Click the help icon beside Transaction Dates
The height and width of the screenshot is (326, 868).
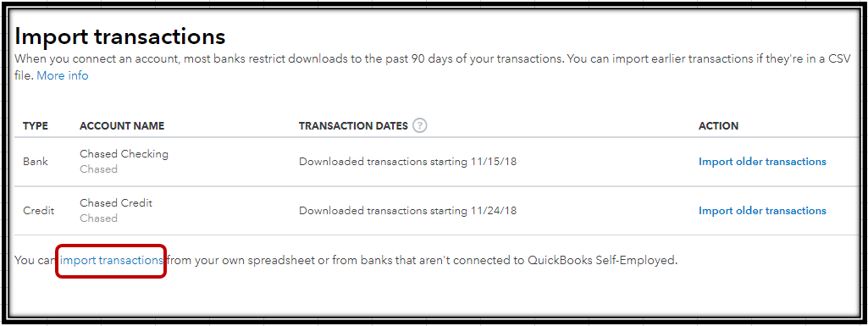420,125
